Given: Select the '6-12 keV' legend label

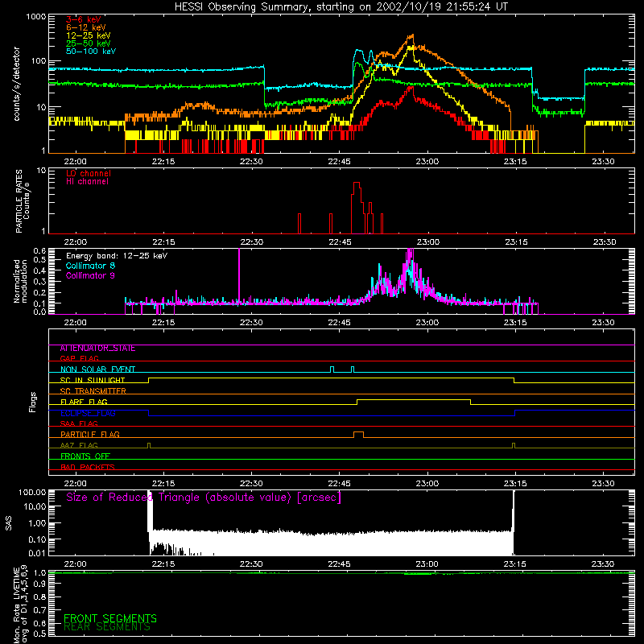Looking at the screenshot, I should pyautogui.click(x=86, y=27).
